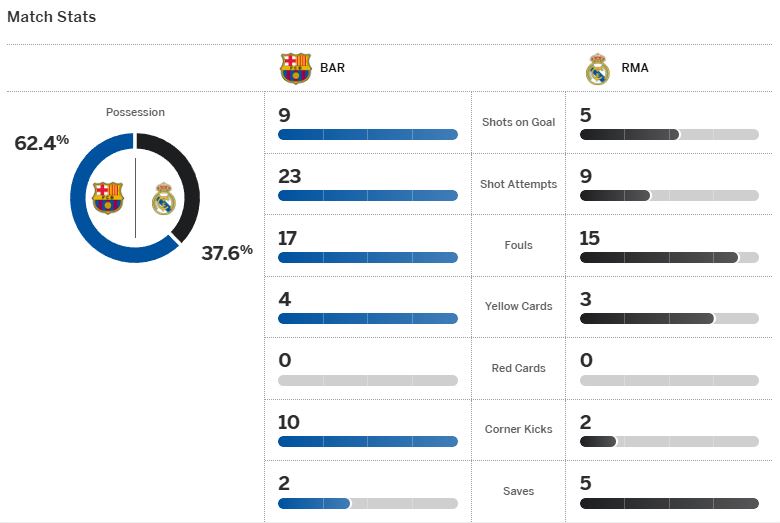The height and width of the screenshot is (523, 780).
Task: Click the Corner Kicks label
Action: pyautogui.click(x=518, y=429)
